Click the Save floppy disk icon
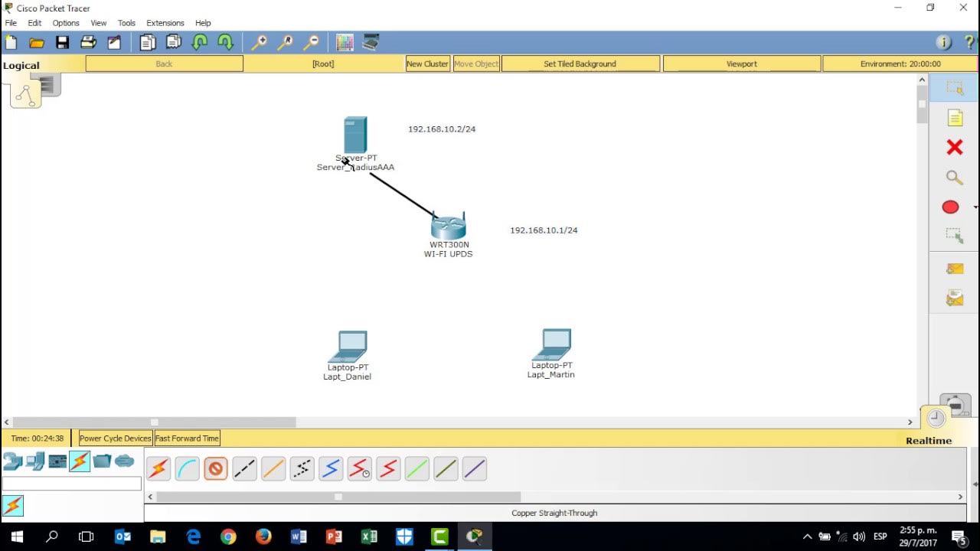 point(63,43)
